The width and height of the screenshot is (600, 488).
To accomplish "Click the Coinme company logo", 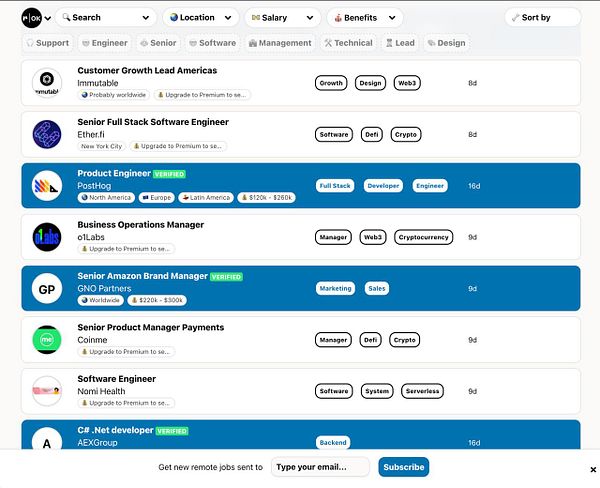I will pos(47,340).
